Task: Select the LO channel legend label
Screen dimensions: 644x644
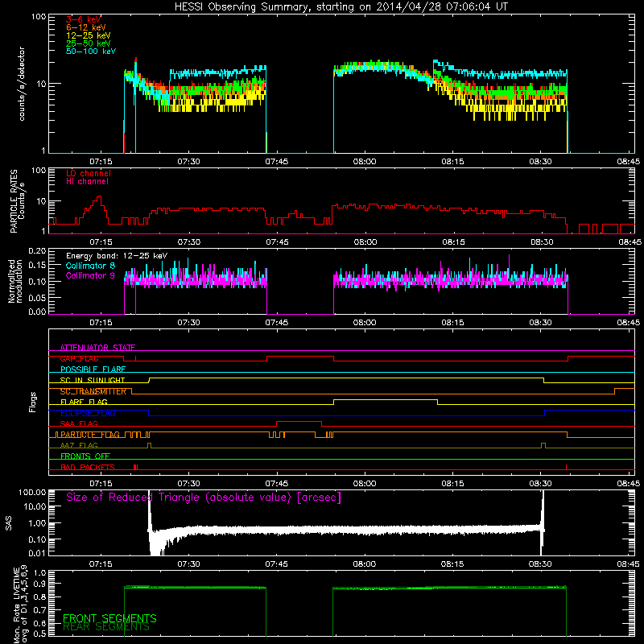Action: click(x=89, y=173)
